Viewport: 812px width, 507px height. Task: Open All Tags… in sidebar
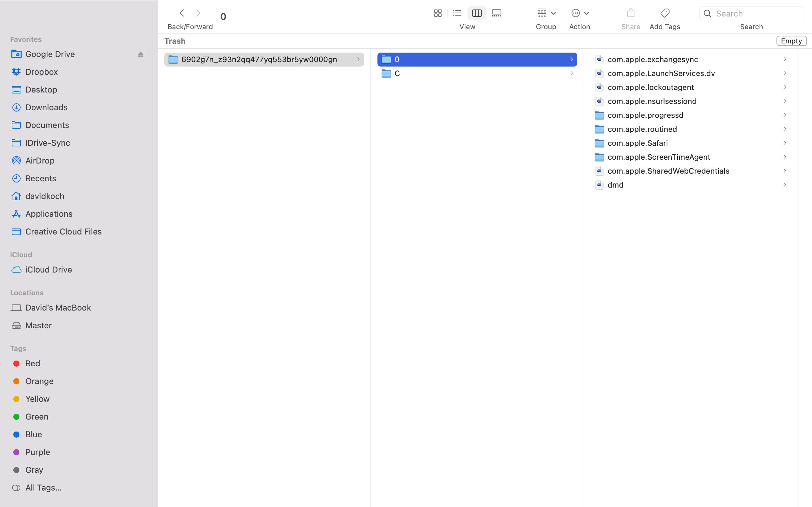(x=43, y=487)
